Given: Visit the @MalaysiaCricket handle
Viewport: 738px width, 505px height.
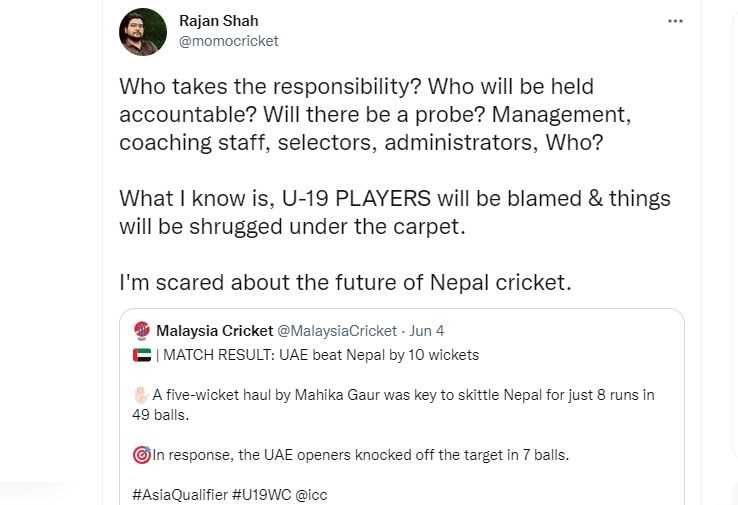Looking at the screenshot, I should point(337,331).
